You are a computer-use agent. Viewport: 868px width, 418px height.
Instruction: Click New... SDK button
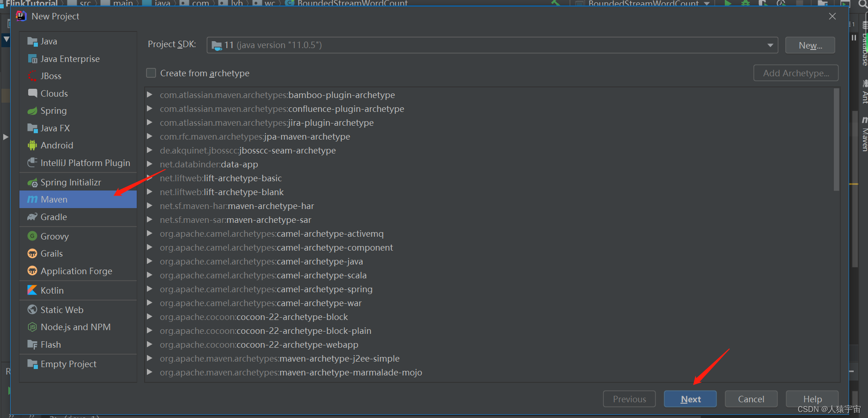(810, 45)
